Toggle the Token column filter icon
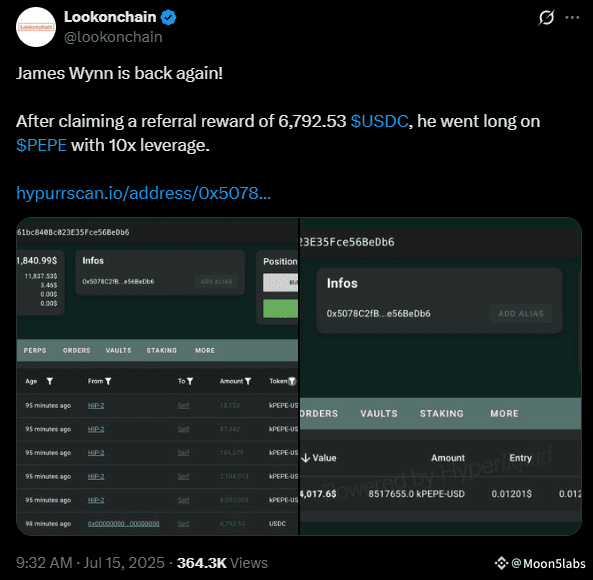 292,381
